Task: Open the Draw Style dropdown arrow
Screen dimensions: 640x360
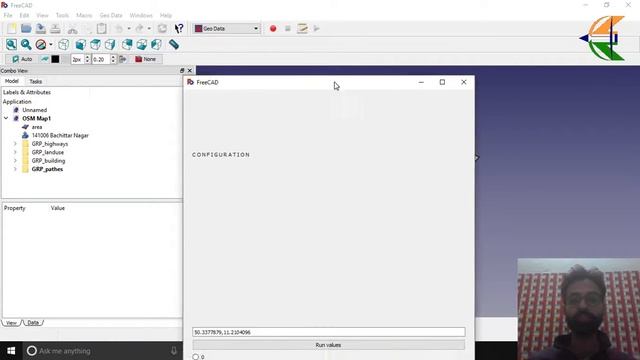Action: click(51, 44)
